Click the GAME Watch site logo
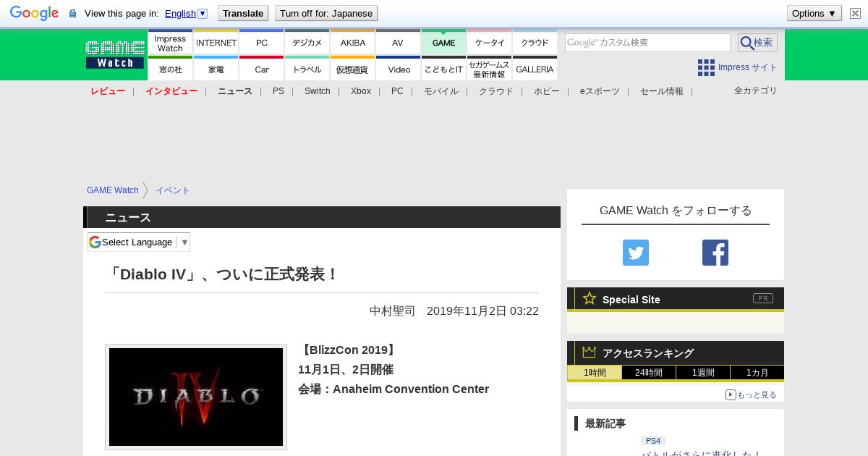 click(x=115, y=55)
